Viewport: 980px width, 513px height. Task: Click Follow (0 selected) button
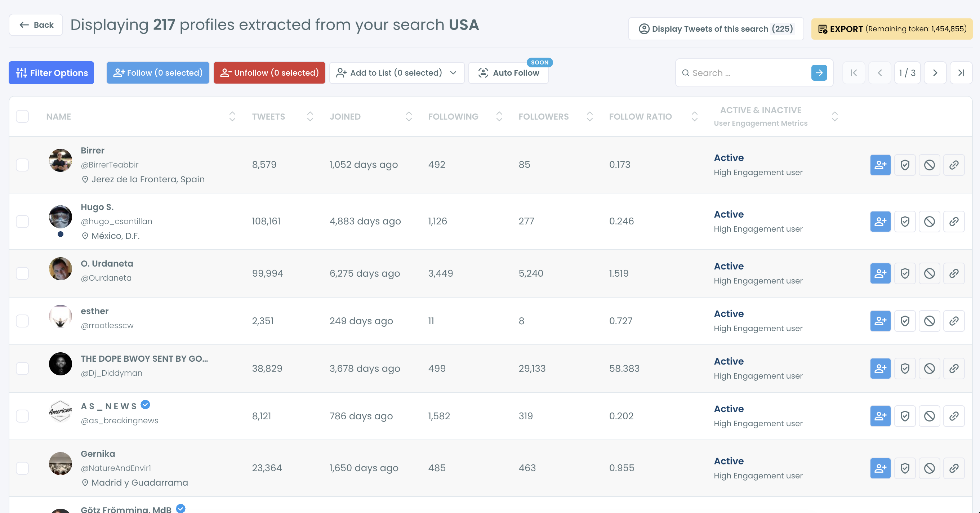[x=158, y=73]
